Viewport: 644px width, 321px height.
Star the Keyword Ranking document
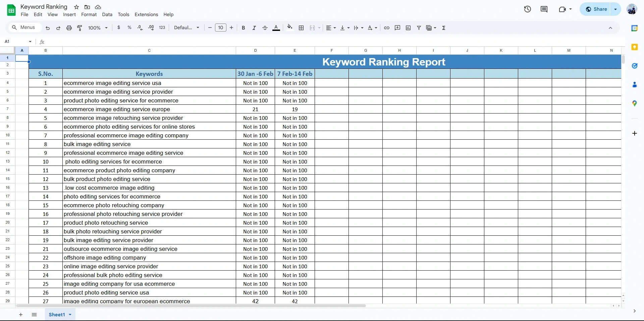pyautogui.click(x=76, y=7)
